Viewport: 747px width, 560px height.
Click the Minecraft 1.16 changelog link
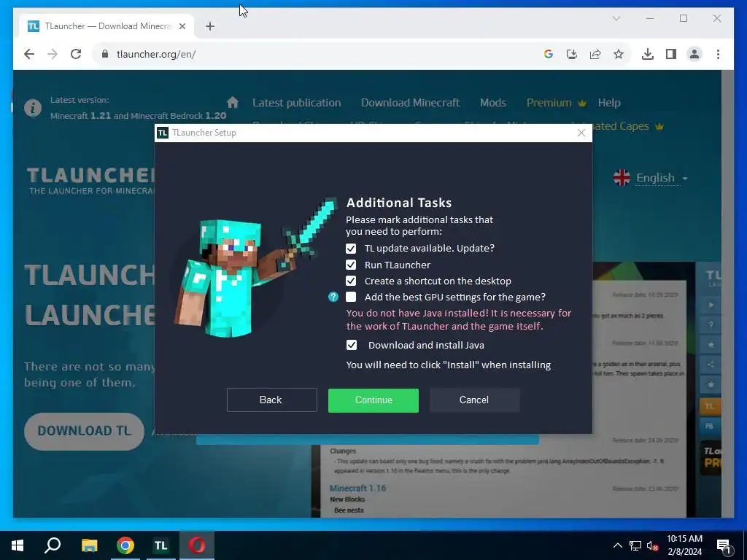(357, 488)
